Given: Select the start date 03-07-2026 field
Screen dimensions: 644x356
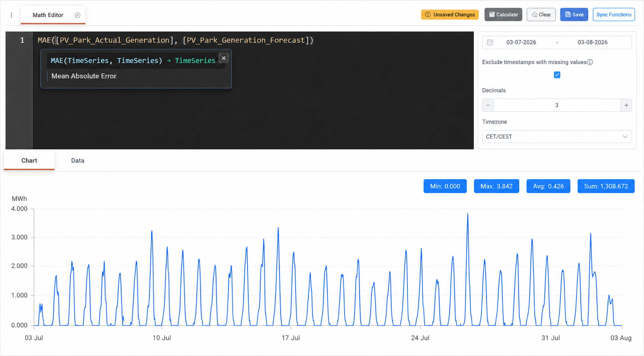Looking at the screenshot, I should [x=521, y=42].
